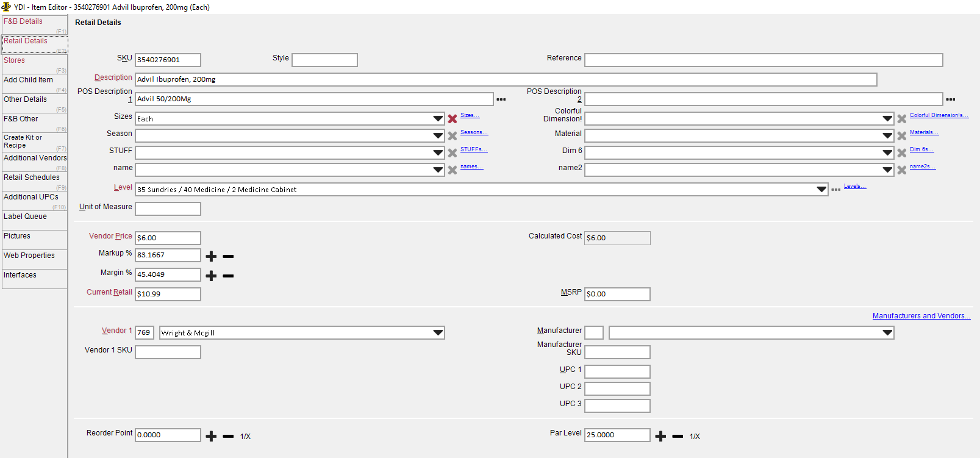Open the Interfaces tab
The height and width of the screenshot is (458, 980).
pyautogui.click(x=35, y=279)
